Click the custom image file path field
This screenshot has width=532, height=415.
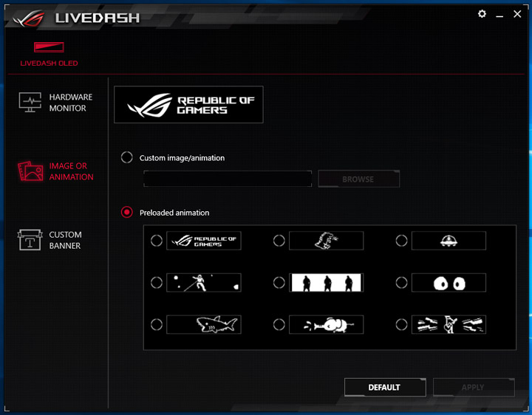pyautogui.click(x=228, y=179)
